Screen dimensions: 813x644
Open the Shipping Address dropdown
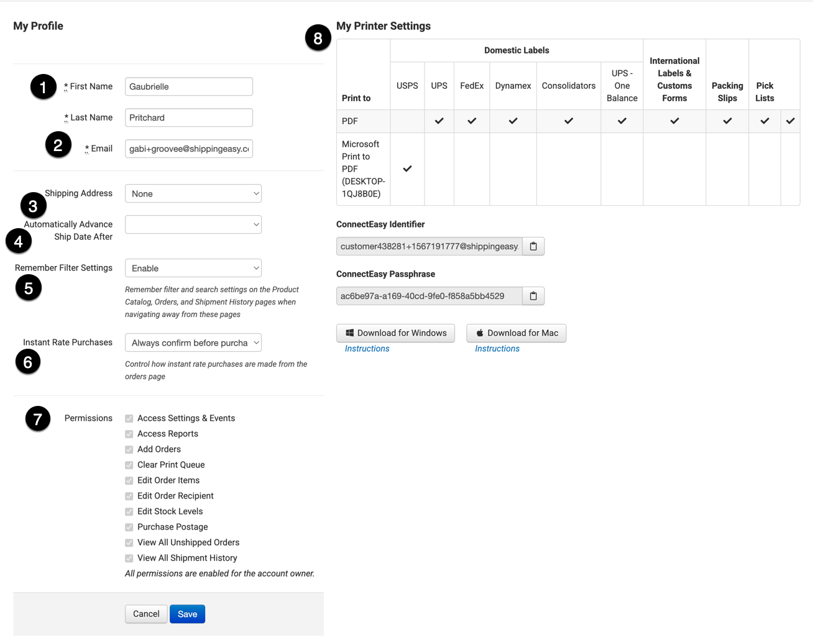193,193
